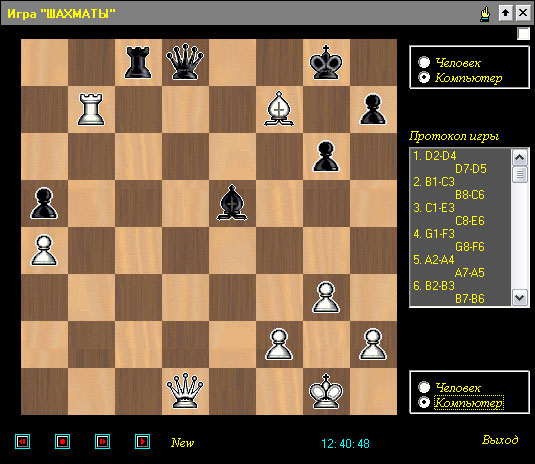The width and height of the screenshot is (535, 464).
Task: Click the Выход exit link
Action: (500, 439)
